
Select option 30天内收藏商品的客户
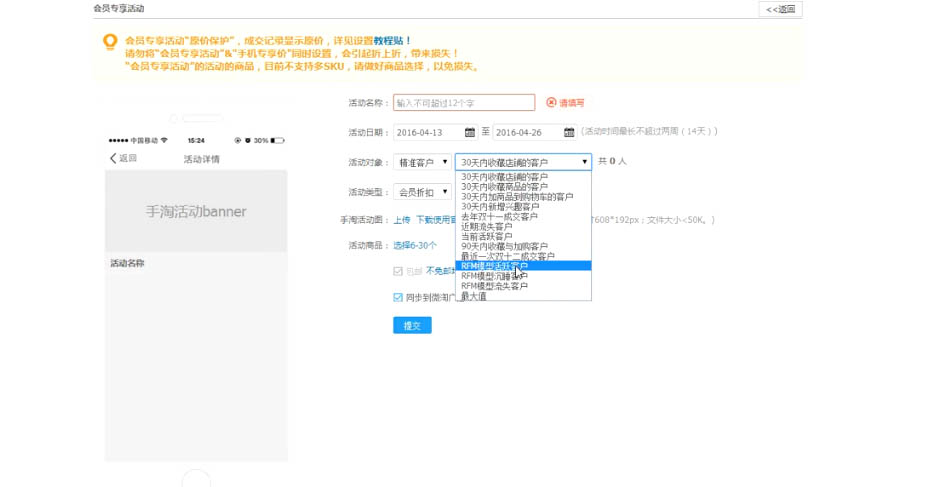pyautogui.click(x=523, y=187)
